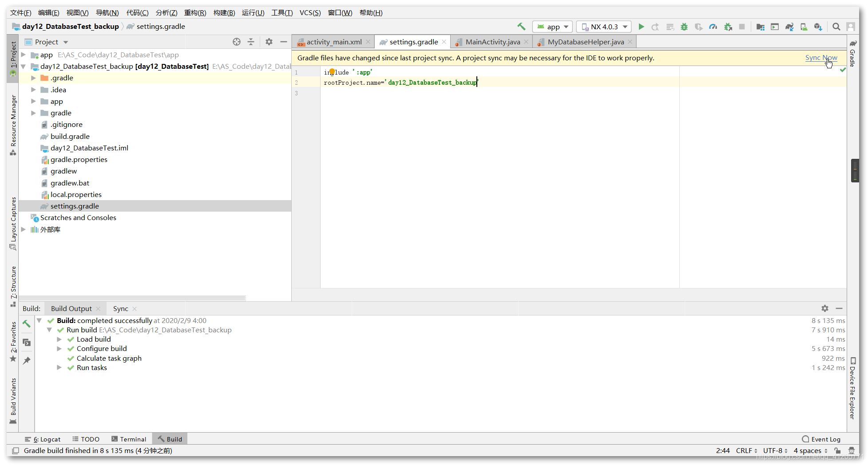
Task: Expand the Configure build node
Action: [59, 349]
